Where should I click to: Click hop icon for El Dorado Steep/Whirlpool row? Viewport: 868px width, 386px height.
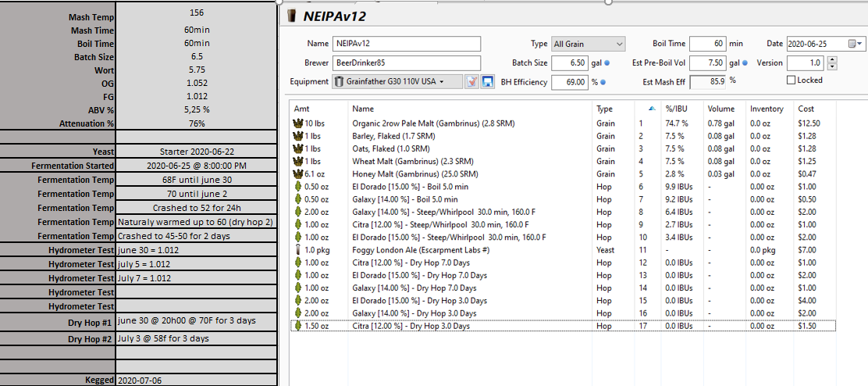click(x=298, y=238)
